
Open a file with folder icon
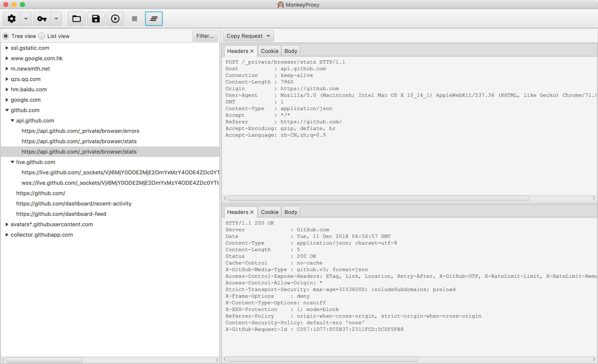click(x=76, y=19)
